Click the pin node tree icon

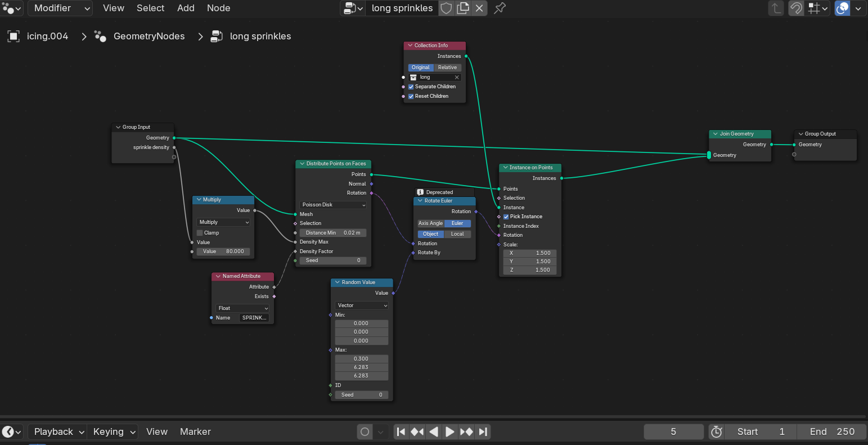pyautogui.click(x=500, y=8)
